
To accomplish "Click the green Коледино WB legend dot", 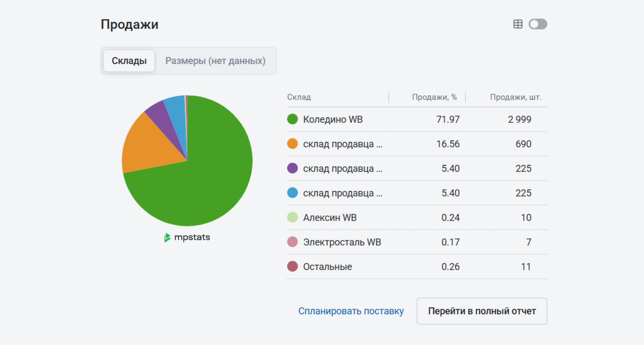I will 292,119.
